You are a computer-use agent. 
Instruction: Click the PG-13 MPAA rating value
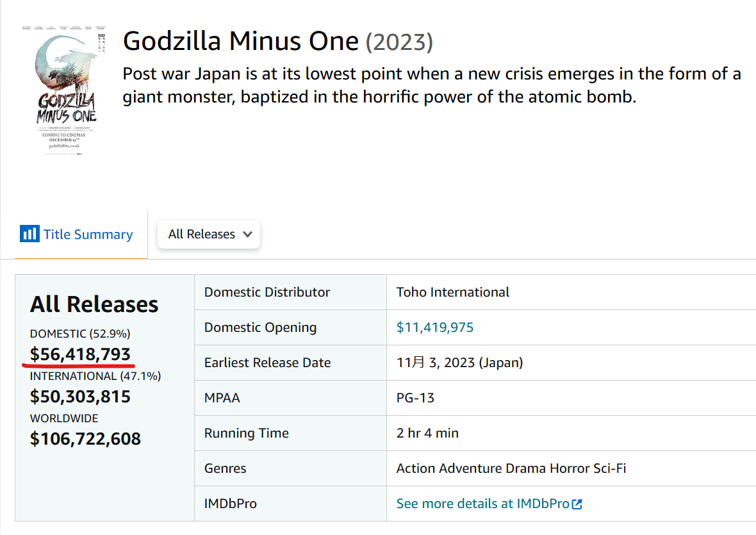(415, 398)
